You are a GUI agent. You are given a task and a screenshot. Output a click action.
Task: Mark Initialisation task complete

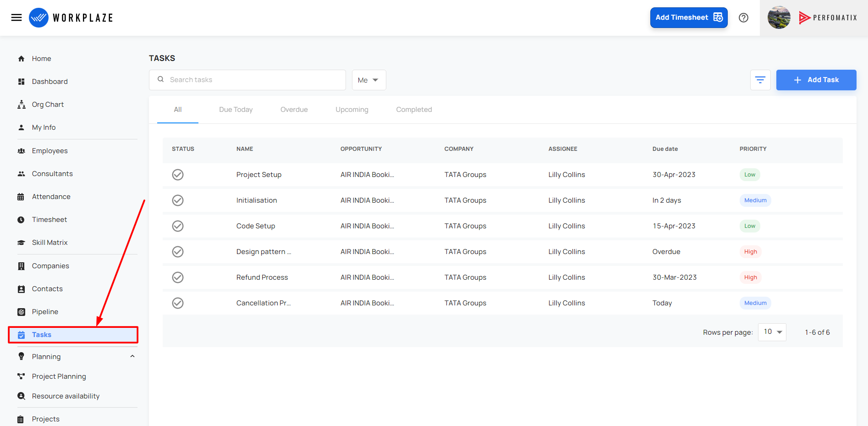178,200
